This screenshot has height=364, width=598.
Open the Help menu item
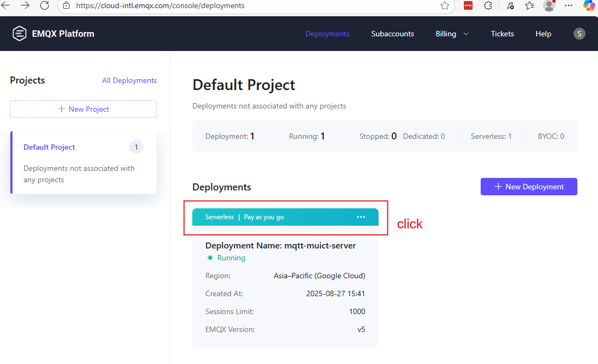tap(543, 34)
